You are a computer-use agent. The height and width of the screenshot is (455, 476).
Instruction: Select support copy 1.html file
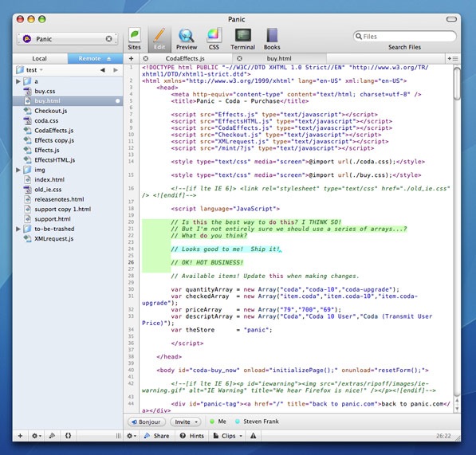68,209
